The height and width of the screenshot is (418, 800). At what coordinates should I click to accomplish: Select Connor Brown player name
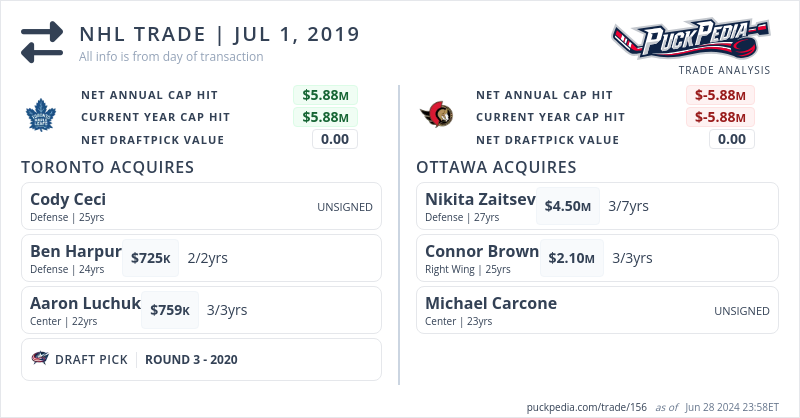(x=482, y=251)
